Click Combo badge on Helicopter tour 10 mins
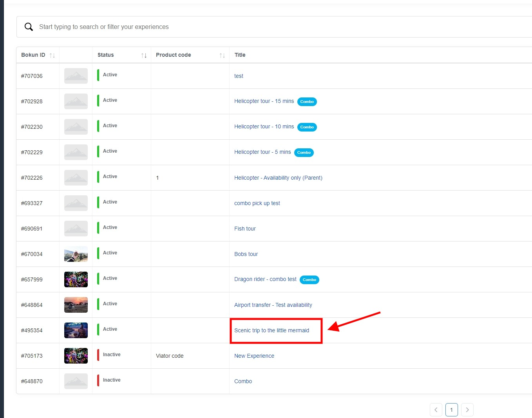The image size is (532, 418). click(x=307, y=127)
